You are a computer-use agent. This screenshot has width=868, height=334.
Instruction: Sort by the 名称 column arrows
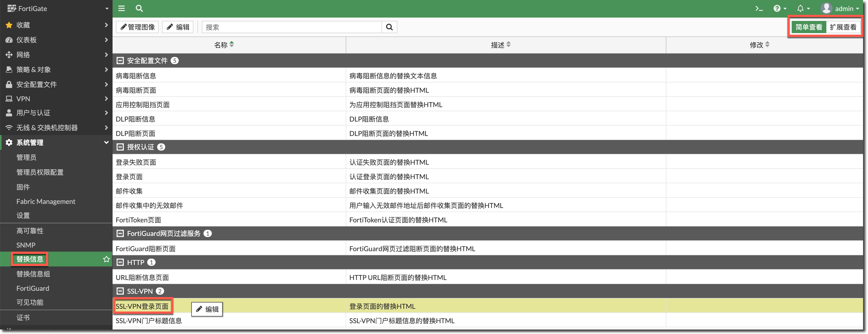point(231,45)
